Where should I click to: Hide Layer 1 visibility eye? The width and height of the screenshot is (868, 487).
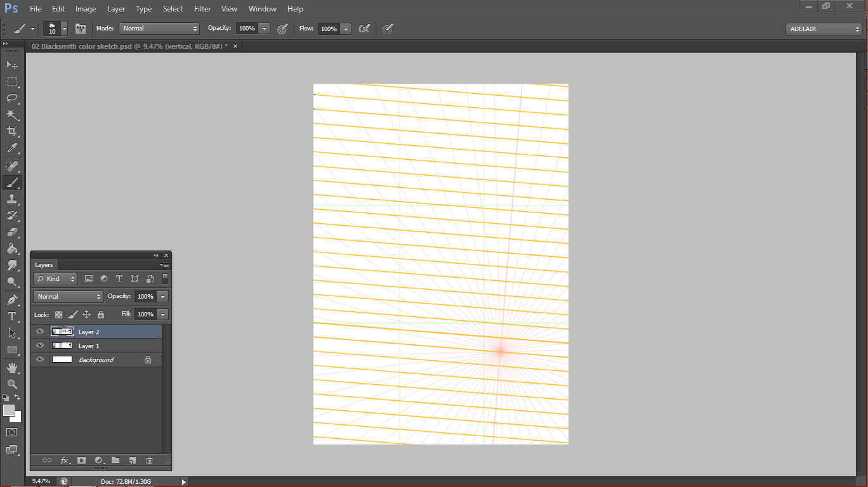click(40, 346)
